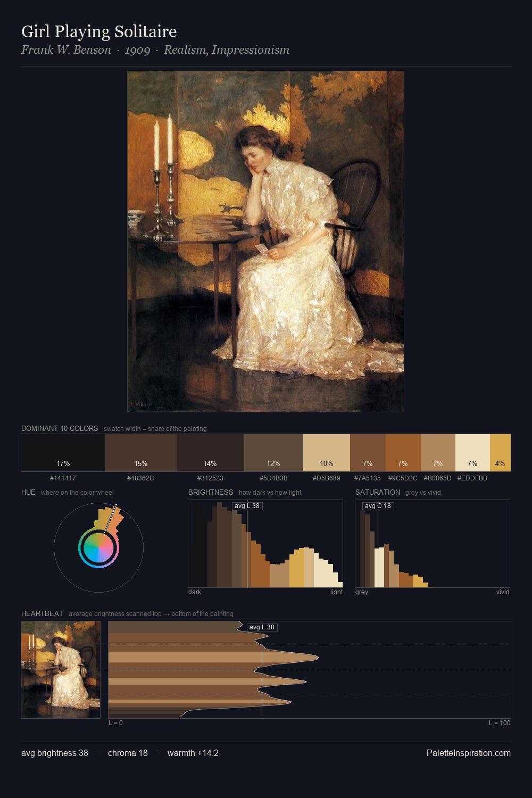Click the hex label #9C5D2C
The image size is (532, 798).
coord(403,478)
